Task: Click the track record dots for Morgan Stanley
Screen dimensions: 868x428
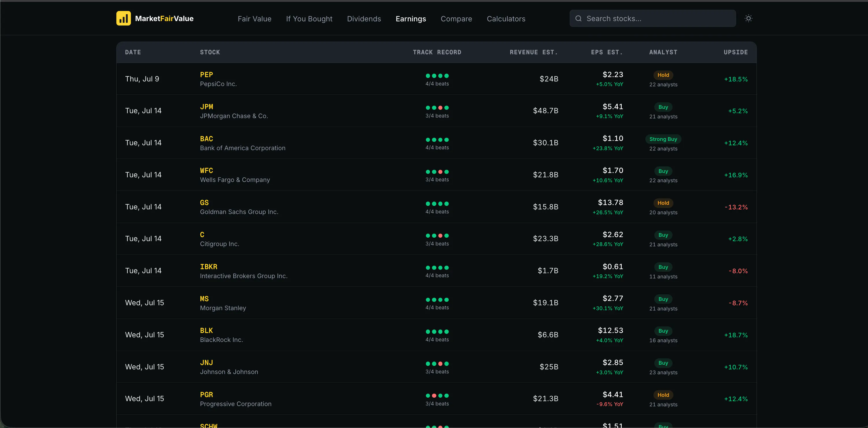Action: 437,299
